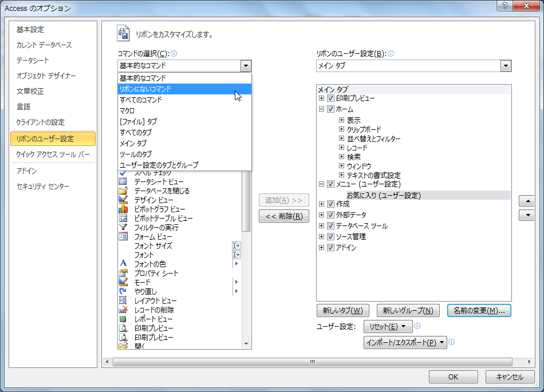This screenshot has width=544, height=392.
Task: Uncheck the ソース管理 checkbox
Action: (330, 237)
